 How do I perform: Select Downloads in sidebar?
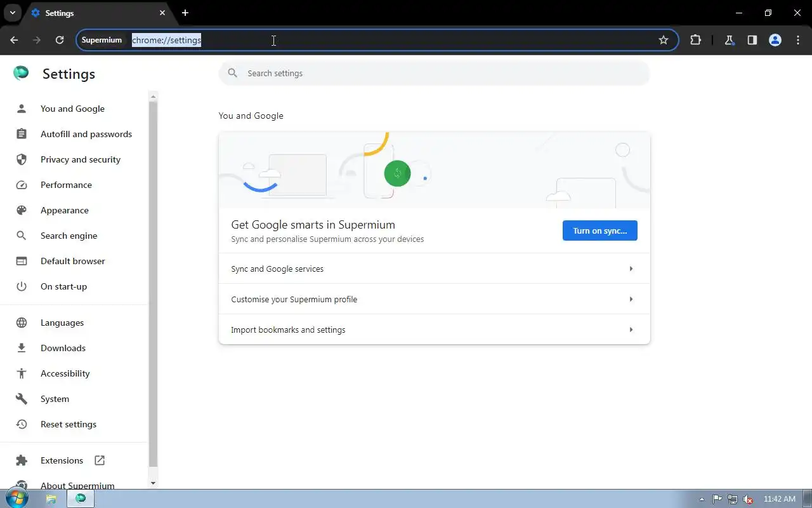click(74, 348)
